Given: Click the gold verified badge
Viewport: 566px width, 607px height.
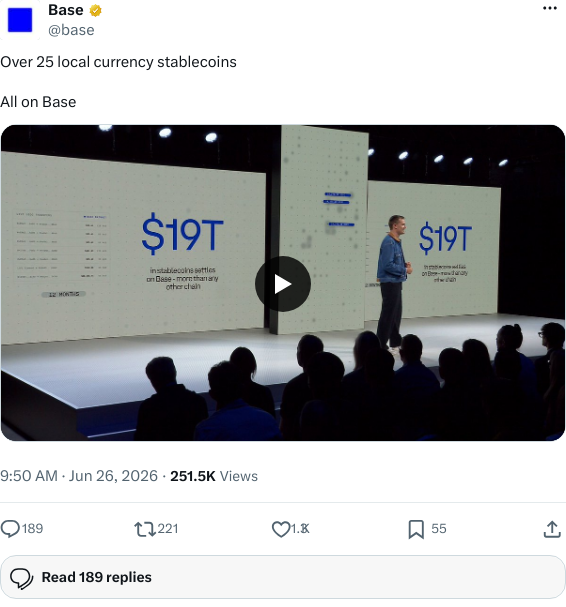Looking at the screenshot, I should 96,10.
